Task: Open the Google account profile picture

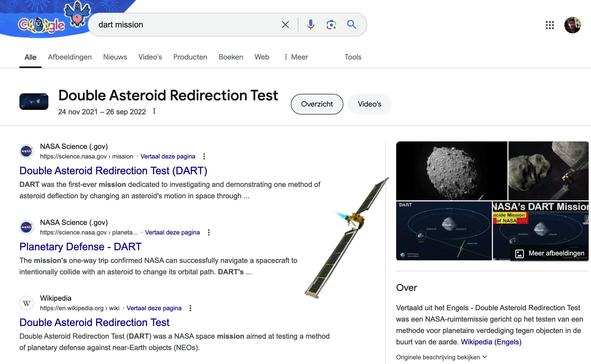Action: (x=572, y=25)
